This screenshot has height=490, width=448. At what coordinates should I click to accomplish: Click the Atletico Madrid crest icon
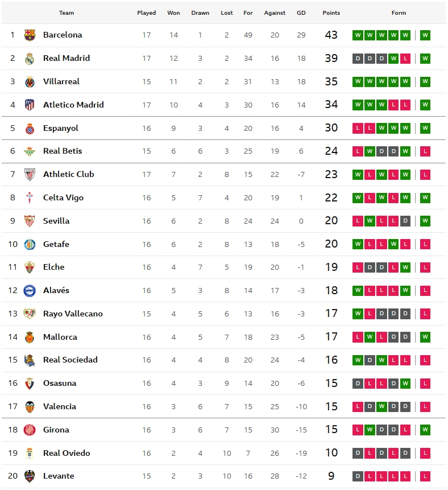(x=30, y=105)
